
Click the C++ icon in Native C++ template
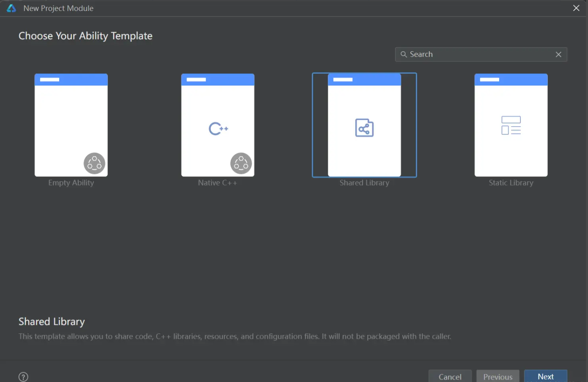tap(218, 128)
